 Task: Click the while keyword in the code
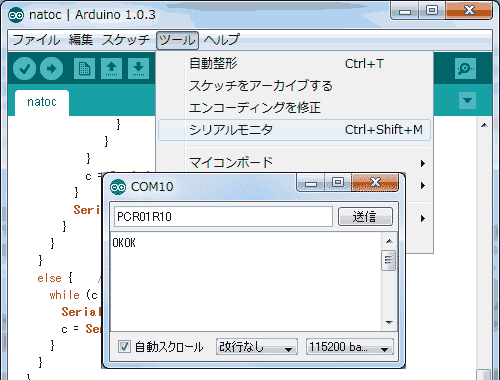[65, 295]
